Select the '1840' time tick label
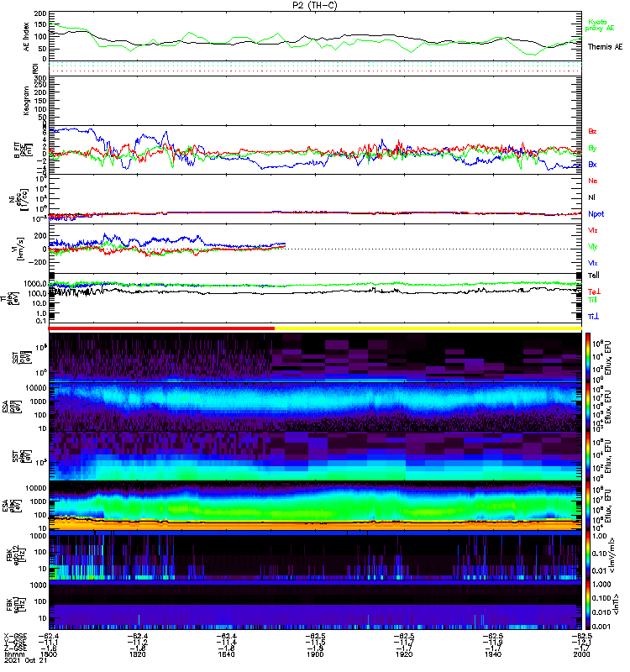Screen dimensions: 630x672 tap(226, 654)
